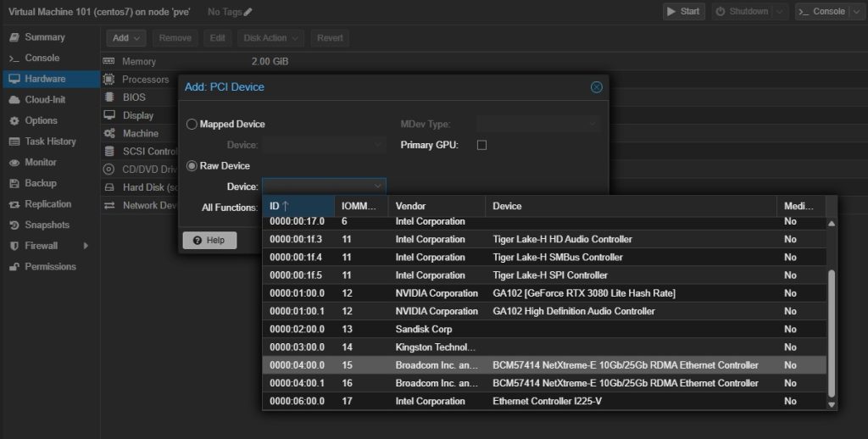
Task: Edit the No Tags pencil icon
Action: click(248, 12)
